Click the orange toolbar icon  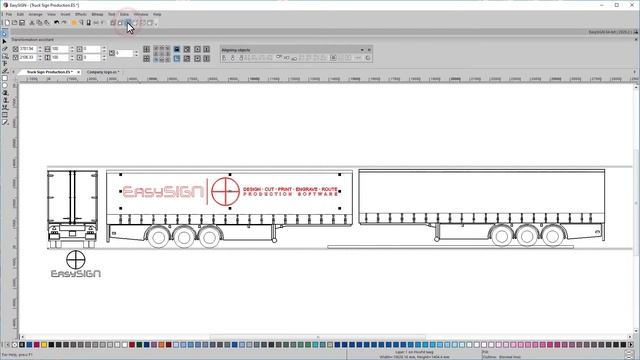[x=74, y=23]
